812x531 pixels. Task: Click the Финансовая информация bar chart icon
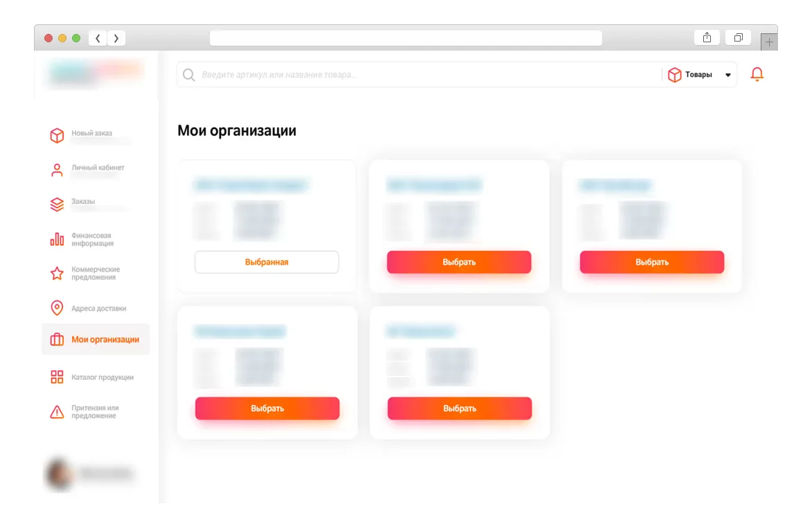click(57, 239)
